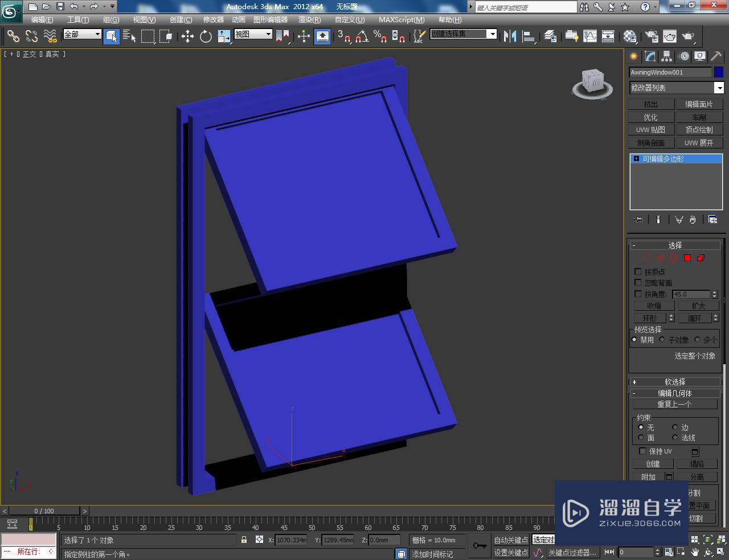Expand the 可编辑多边形 stack entry
This screenshot has width=729, height=560.
tap(636, 159)
